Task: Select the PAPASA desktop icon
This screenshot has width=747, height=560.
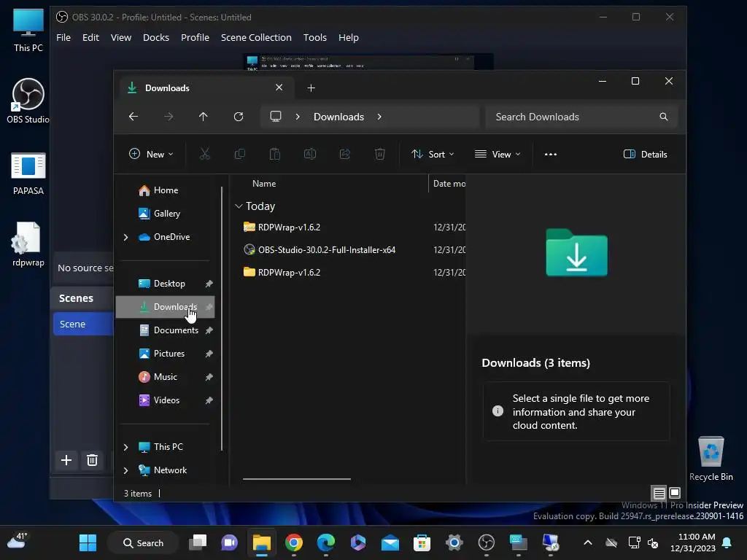Action: 28,174
